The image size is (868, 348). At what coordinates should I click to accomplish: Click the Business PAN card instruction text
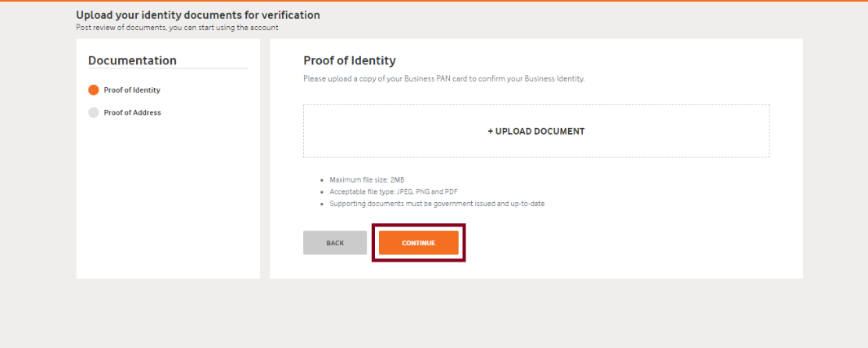[x=444, y=78]
